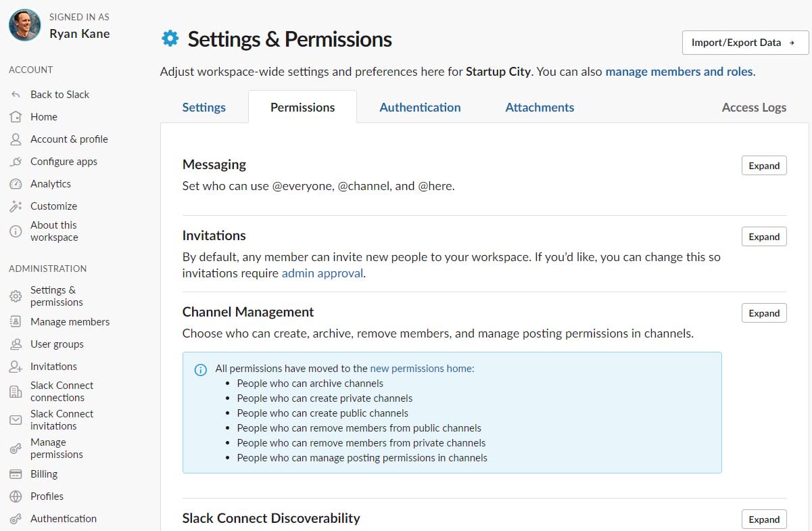Viewport: 812px width, 531px height.
Task: Click the Analytics gauge icon
Action: click(x=16, y=184)
